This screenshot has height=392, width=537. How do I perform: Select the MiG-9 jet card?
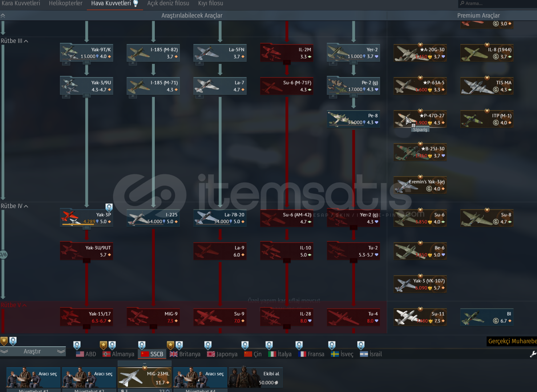click(153, 317)
